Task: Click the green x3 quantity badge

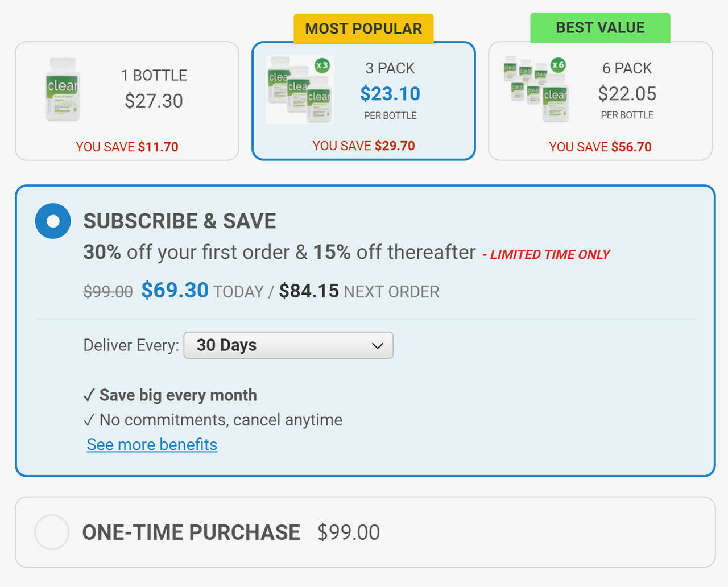Action: [322, 65]
